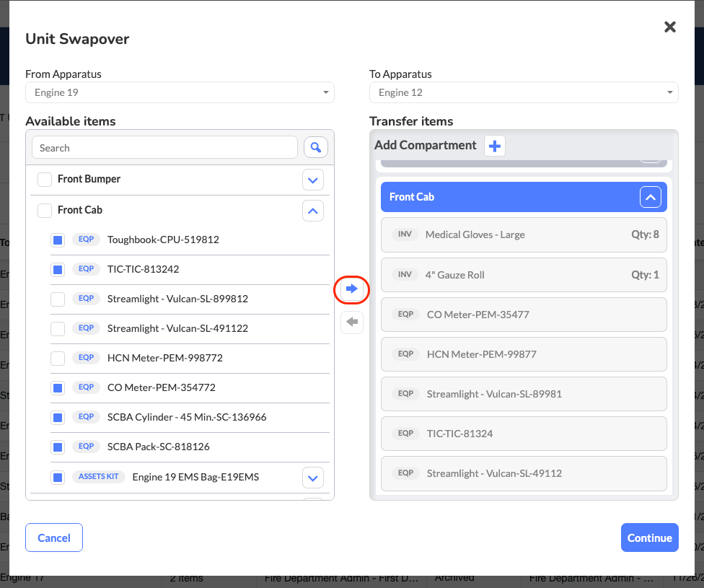Click Qty: 8 on Medical Gloves
The height and width of the screenshot is (588, 704).
pyautogui.click(x=645, y=234)
